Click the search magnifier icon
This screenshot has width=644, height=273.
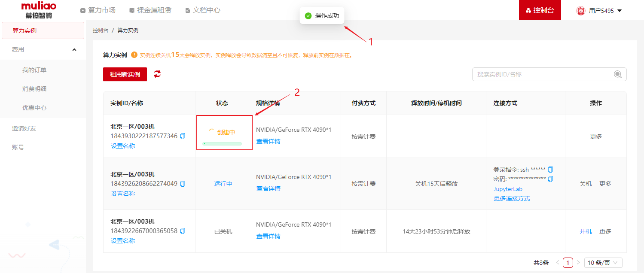(618, 74)
